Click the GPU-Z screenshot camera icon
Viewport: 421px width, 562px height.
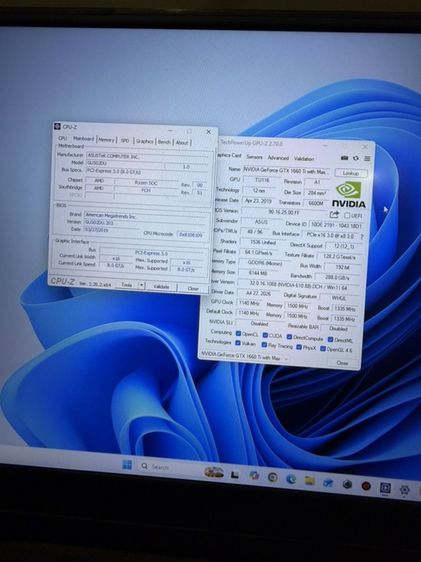[344, 158]
